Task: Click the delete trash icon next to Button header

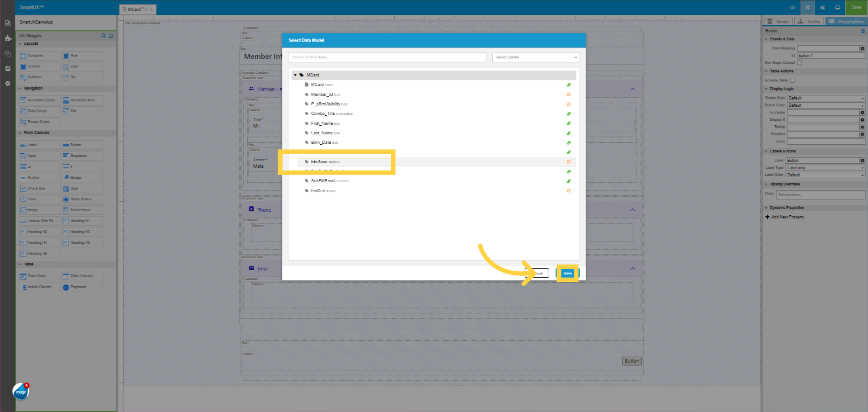Action: (x=863, y=31)
